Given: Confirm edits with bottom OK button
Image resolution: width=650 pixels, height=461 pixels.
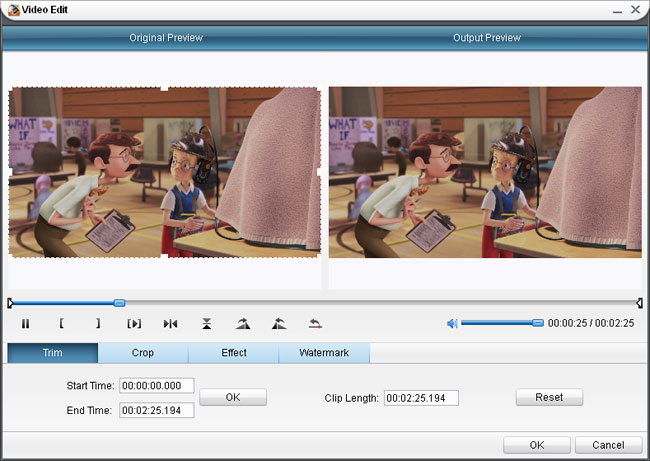Looking at the screenshot, I should coord(537,445).
